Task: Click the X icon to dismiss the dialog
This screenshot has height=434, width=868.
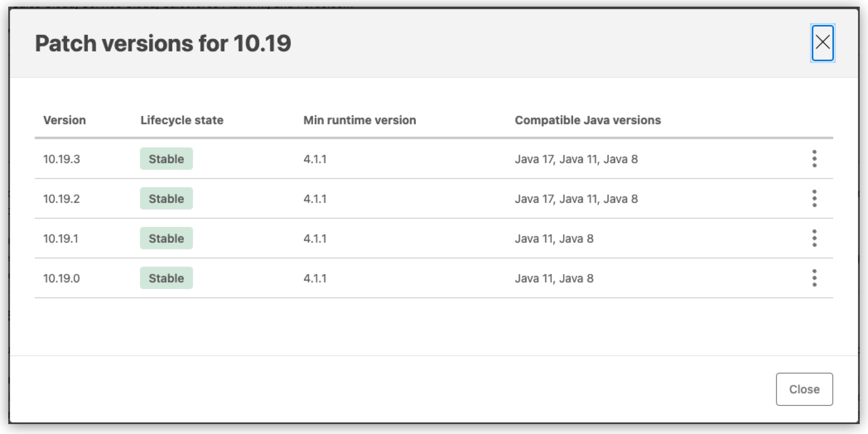Action: [x=822, y=43]
